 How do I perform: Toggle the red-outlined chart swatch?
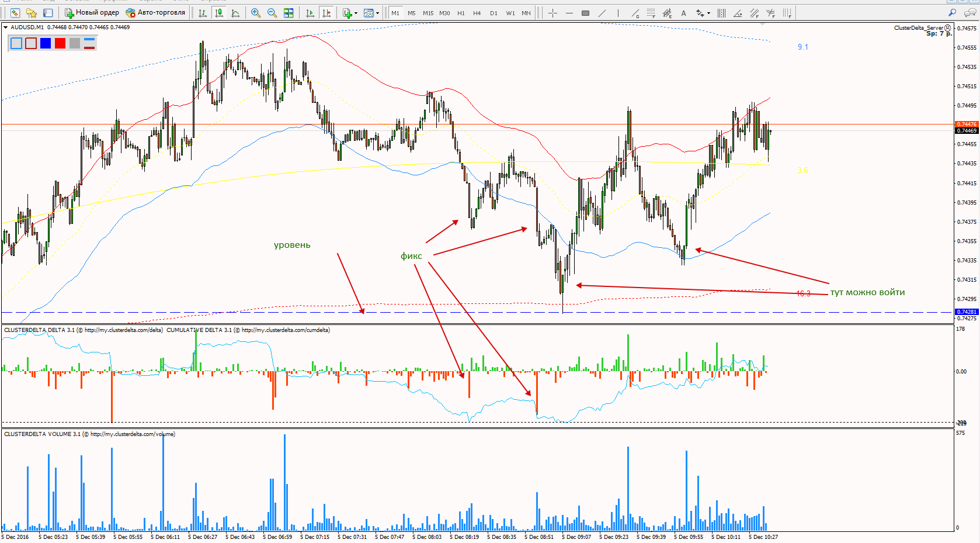click(31, 43)
